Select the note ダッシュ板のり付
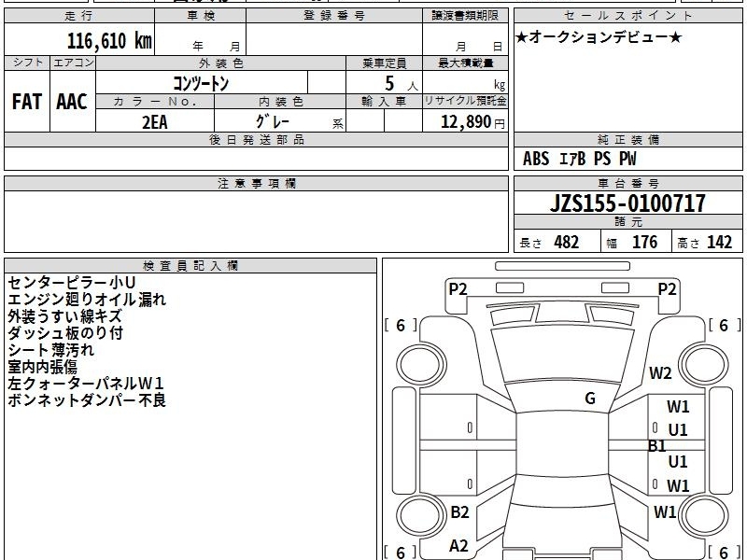The image size is (747, 560). (65, 333)
